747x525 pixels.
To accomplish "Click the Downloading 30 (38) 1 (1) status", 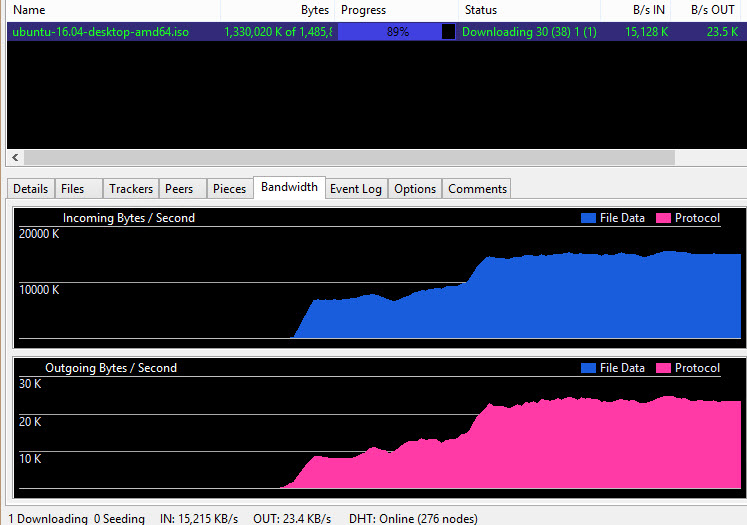I will coord(529,32).
